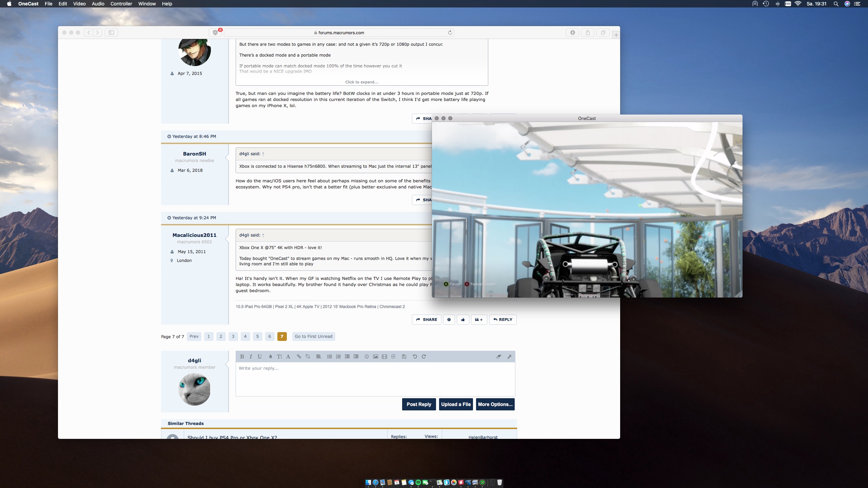The width and height of the screenshot is (868, 488).
Task: Toggle bold formatting in reply editor
Action: click(242, 357)
